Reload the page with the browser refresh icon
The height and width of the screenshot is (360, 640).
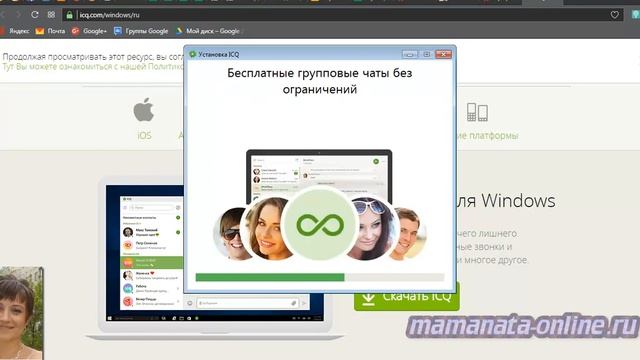pyautogui.click(x=35, y=15)
